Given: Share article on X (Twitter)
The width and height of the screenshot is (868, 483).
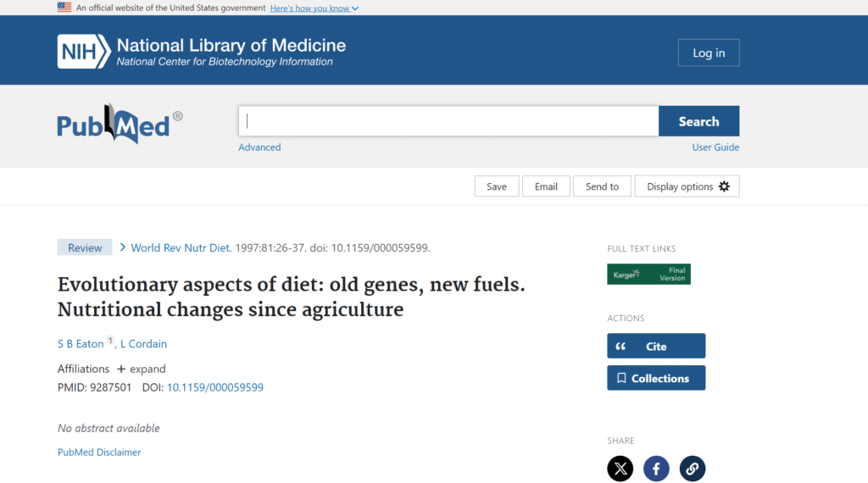Looking at the screenshot, I should point(620,468).
